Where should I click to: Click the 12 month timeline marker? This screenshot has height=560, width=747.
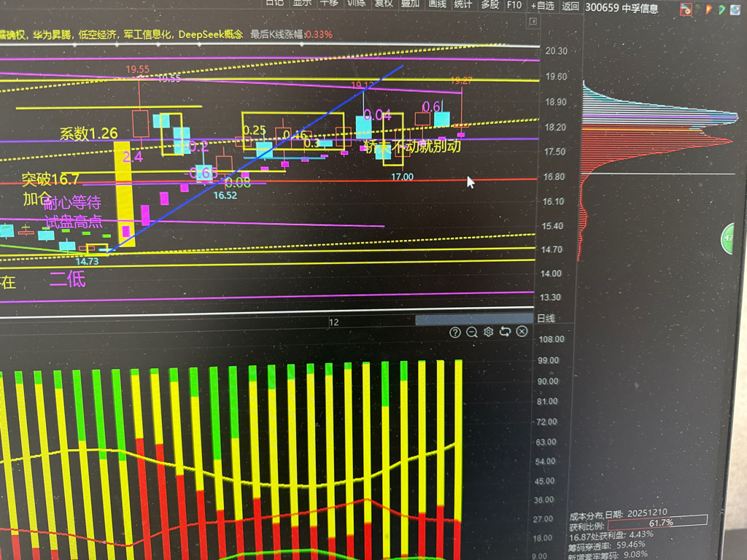pyautogui.click(x=334, y=322)
